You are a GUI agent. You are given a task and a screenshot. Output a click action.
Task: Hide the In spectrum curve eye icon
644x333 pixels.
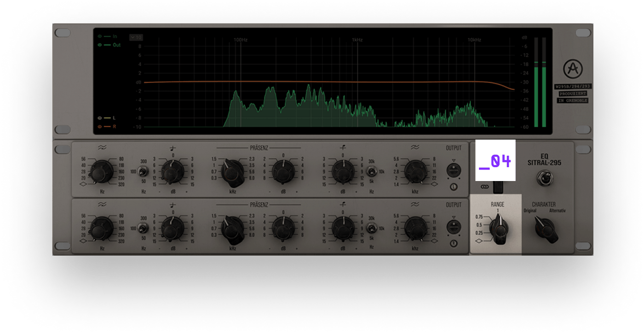point(99,36)
